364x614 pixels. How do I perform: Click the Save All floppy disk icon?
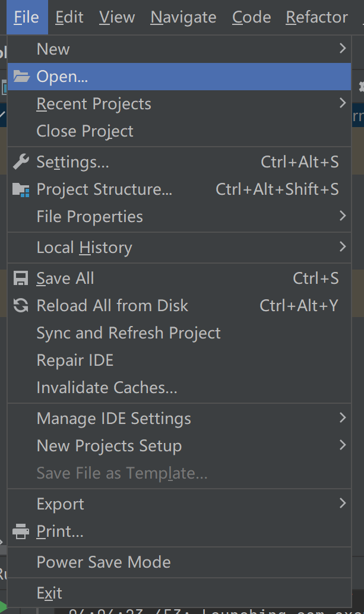pyautogui.click(x=21, y=278)
